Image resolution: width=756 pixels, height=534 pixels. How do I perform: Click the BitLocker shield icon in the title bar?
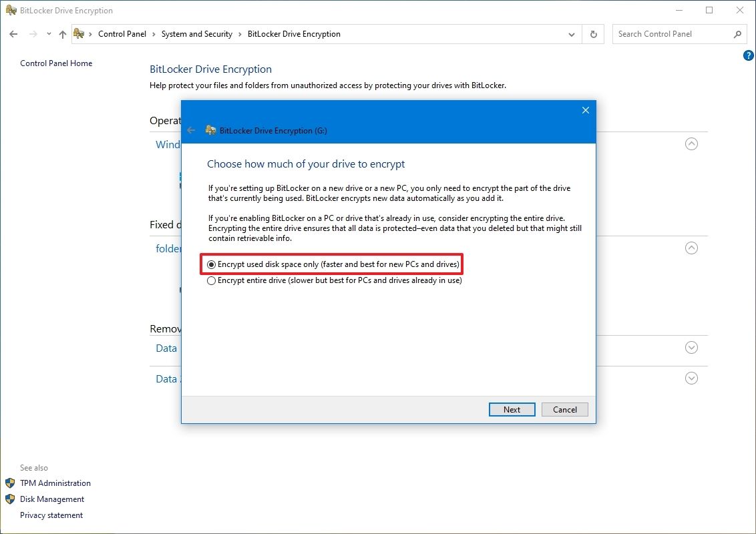pos(10,10)
